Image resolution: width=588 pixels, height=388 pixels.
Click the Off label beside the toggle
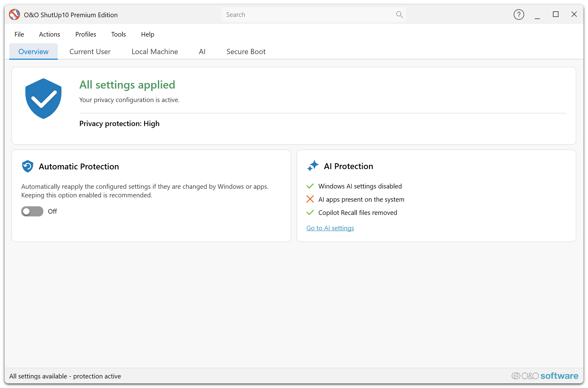(x=52, y=211)
